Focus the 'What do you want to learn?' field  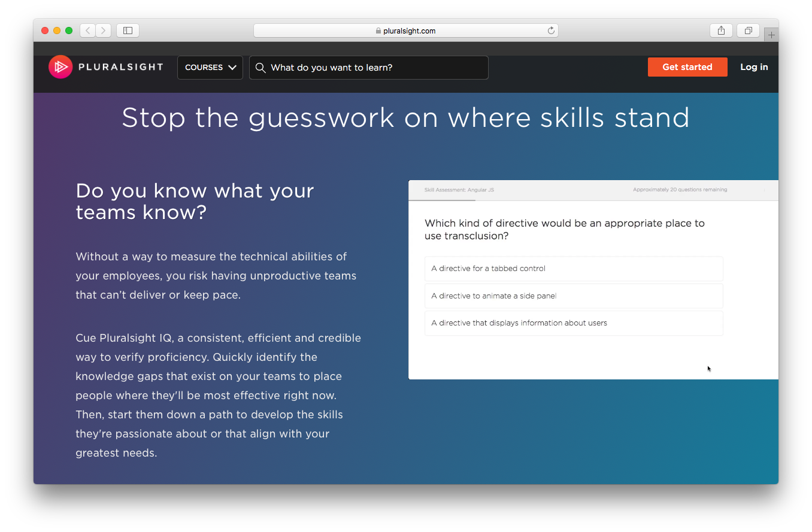pyautogui.click(x=369, y=68)
